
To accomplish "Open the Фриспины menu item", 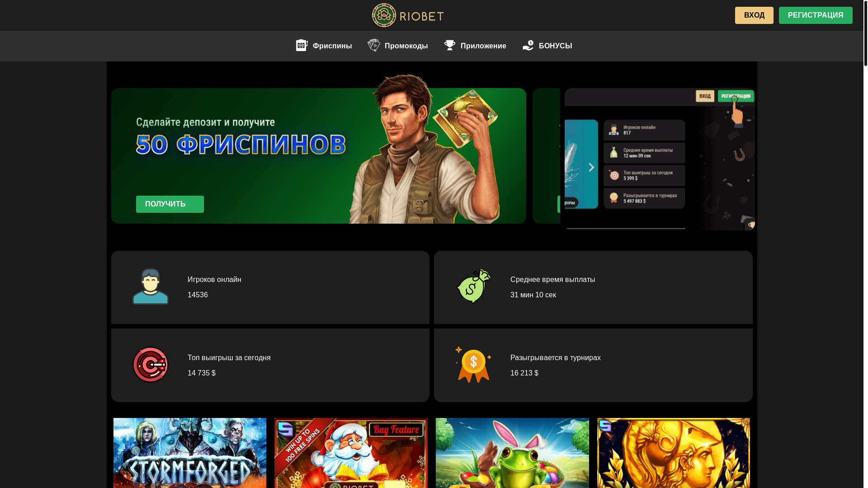I will coord(324,46).
